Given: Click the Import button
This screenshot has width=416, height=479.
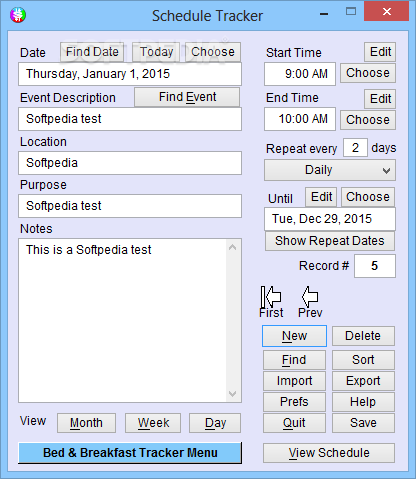Looking at the screenshot, I should (x=294, y=381).
